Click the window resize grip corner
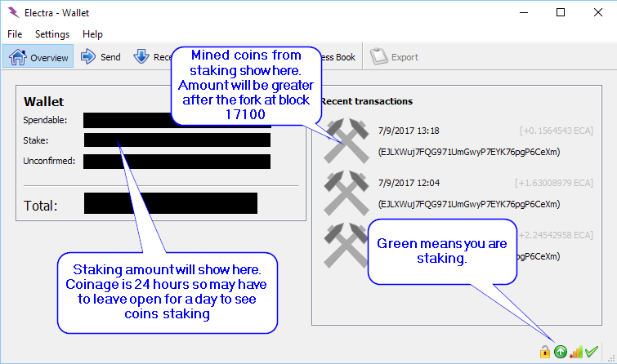 point(611,358)
